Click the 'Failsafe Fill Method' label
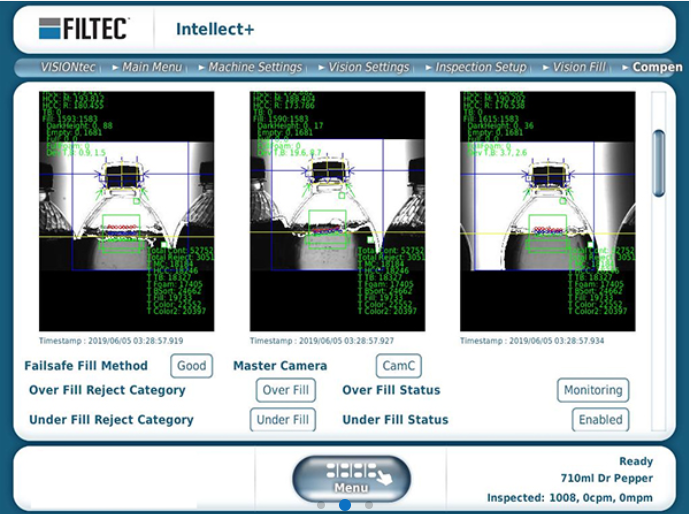691x514 pixels. point(86,366)
